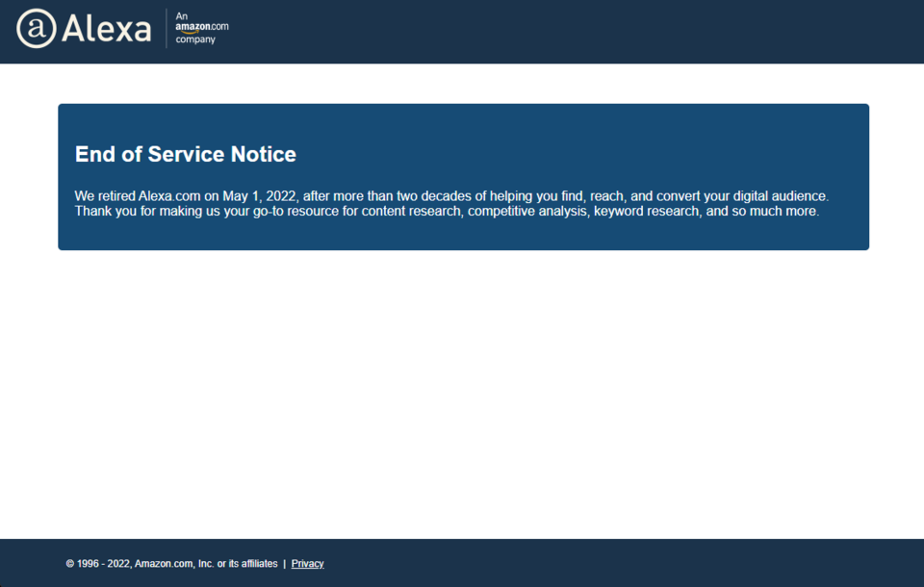Click the 'End of Service Notice' heading
The width and height of the screenshot is (924, 587).
pos(185,154)
